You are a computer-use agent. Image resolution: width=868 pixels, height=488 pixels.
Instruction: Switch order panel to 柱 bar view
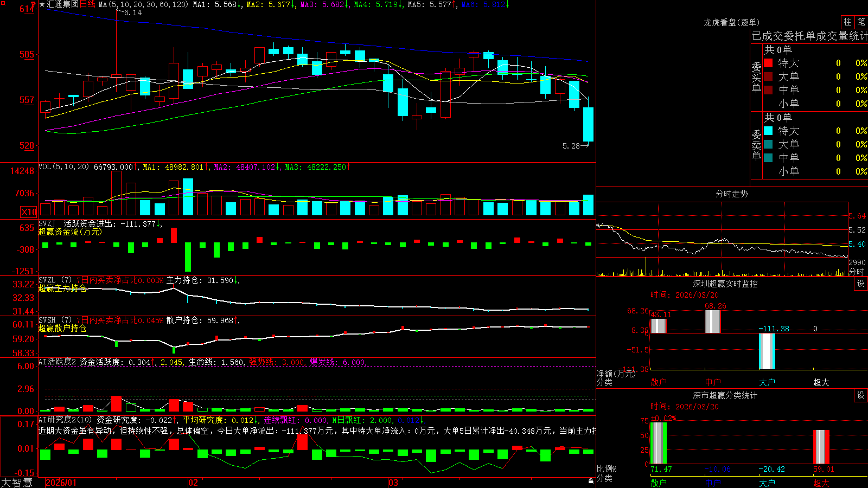click(x=847, y=22)
